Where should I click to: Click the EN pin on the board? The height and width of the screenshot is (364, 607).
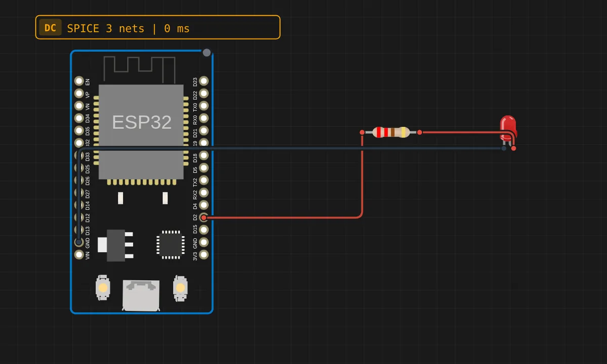tap(79, 81)
